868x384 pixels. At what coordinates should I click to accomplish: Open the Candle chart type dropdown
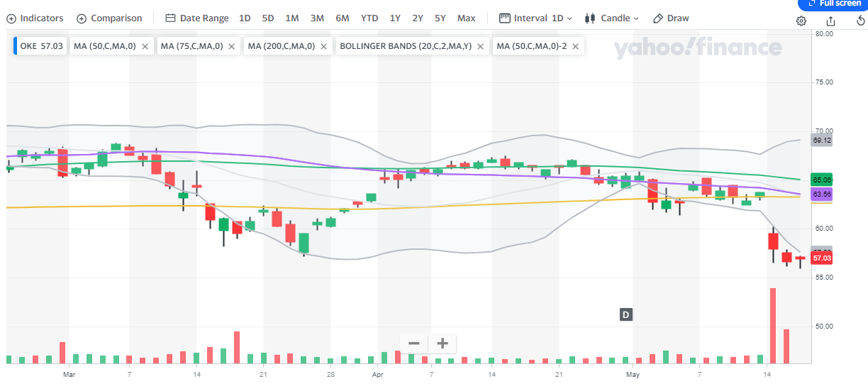pos(612,18)
